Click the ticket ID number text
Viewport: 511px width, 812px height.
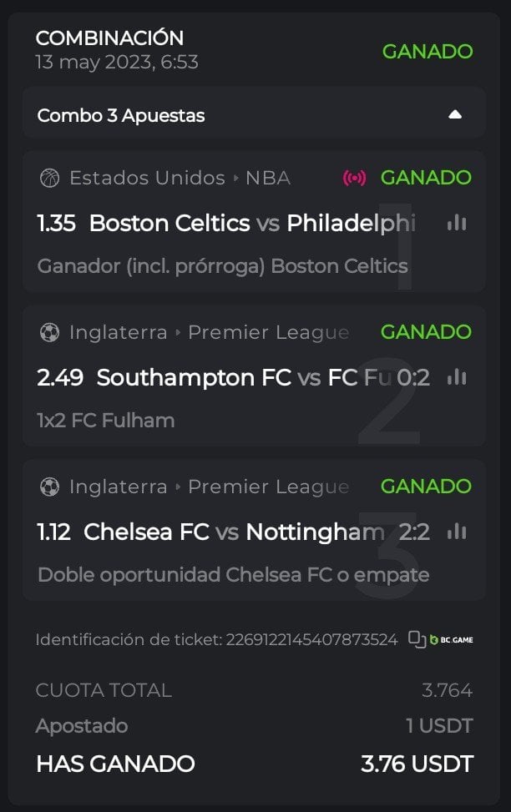311,640
